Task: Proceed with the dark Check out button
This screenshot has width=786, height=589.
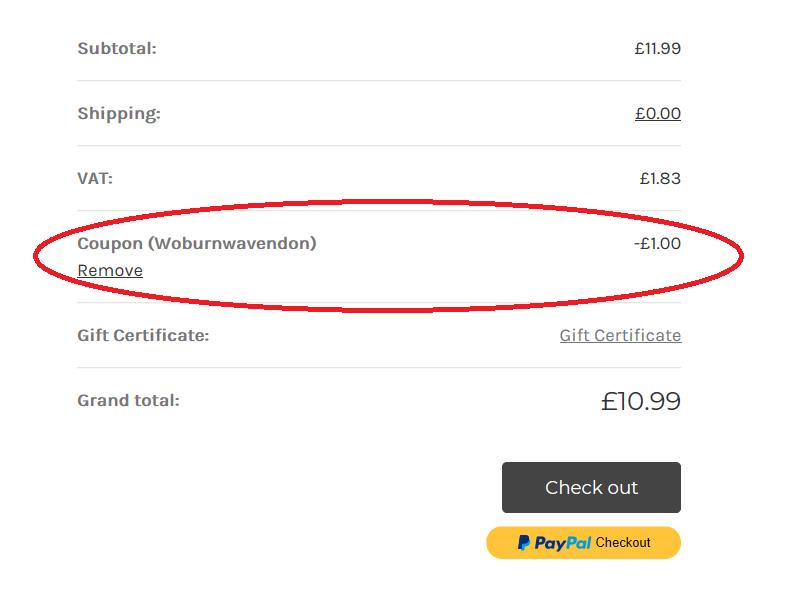Action: coord(591,487)
